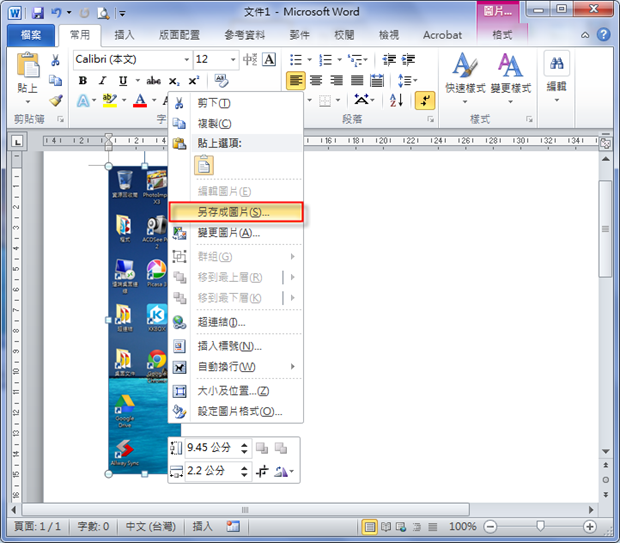Select Web Layout view icon in status bar
The width and height of the screenshot is (620, 543).
[x=401, y=527]
